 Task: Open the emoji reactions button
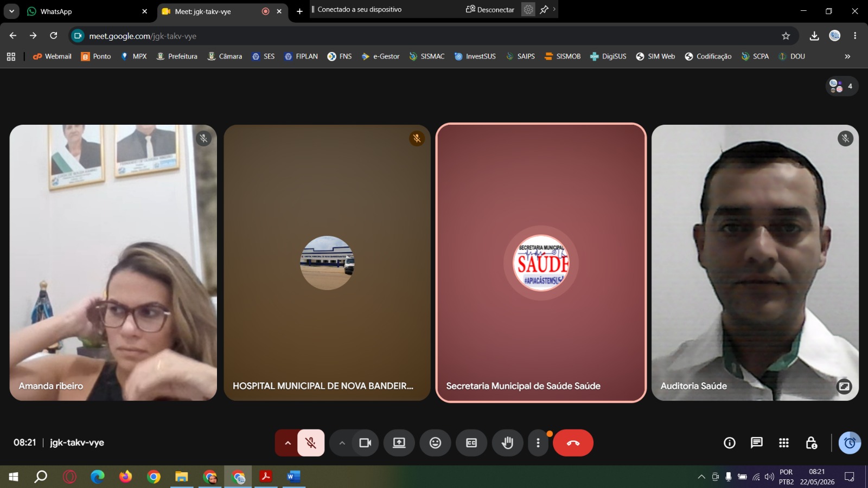click(x=435, y=443)
